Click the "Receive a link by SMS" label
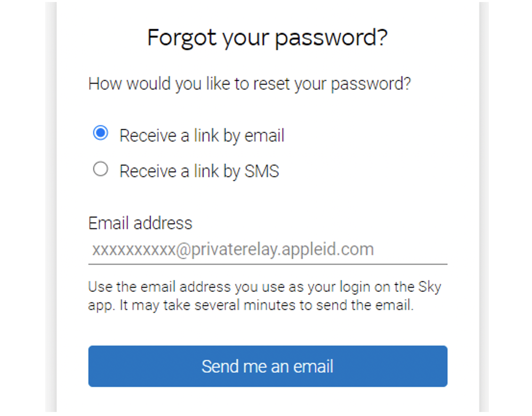The height and width of the screenshot is (416, 532). pos(199,171)
